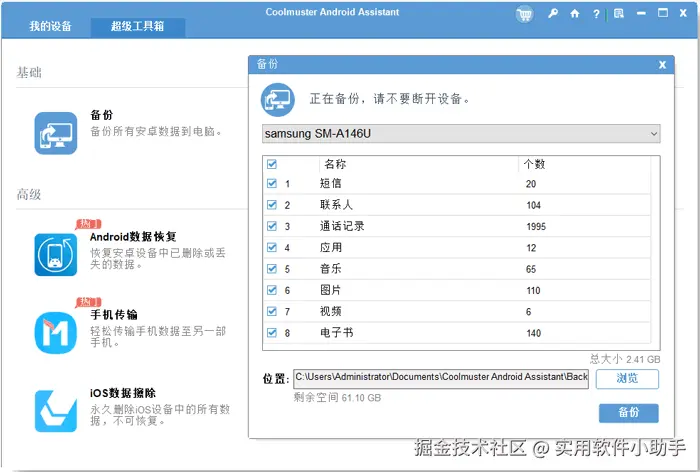Open the shopping cart purchase icon
Viewport: 700px width, 472px height.
[525, 14]
